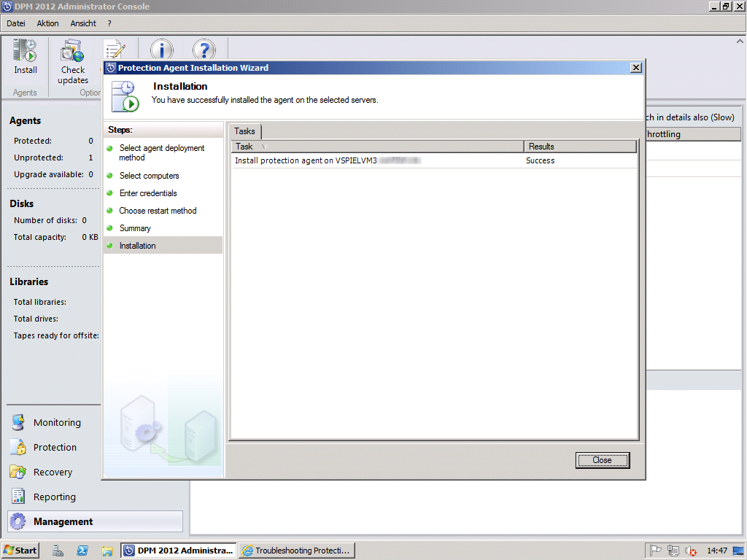Click the Number of disks entry
The image size is (747, 560).
click(50, 220)
